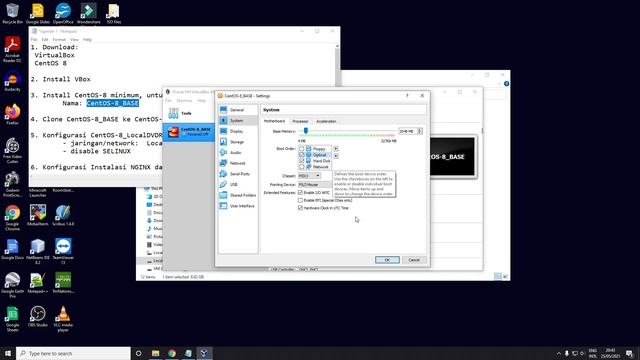Switch to Processor tab
Screen dimensions: 640x360
click(x=300, y=121)
